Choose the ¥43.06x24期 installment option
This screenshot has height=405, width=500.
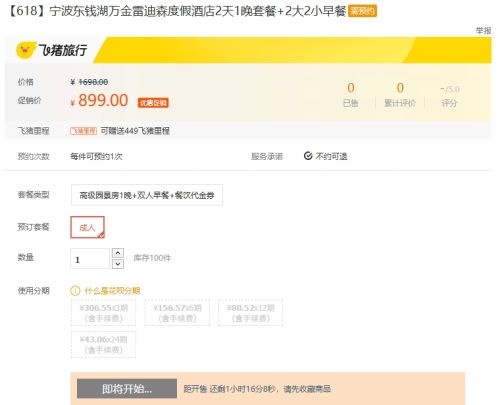[x=103, y=345]
